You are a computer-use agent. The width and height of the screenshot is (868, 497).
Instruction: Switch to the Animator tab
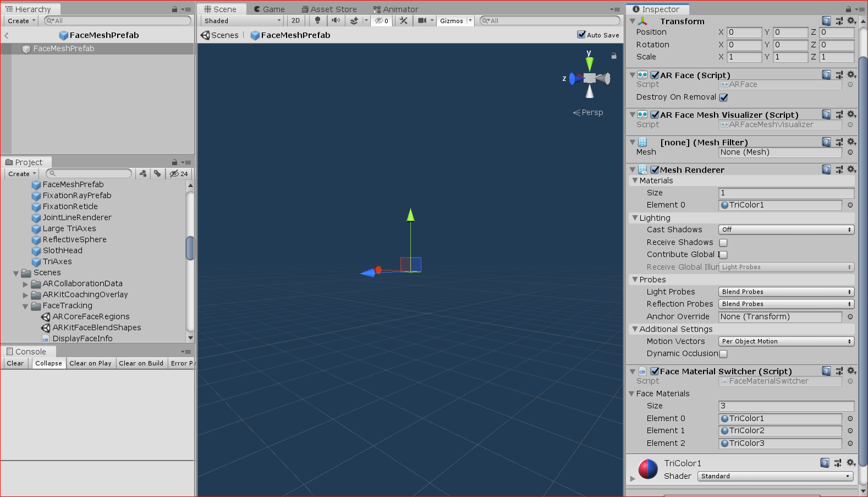click(x=396, y=9)
